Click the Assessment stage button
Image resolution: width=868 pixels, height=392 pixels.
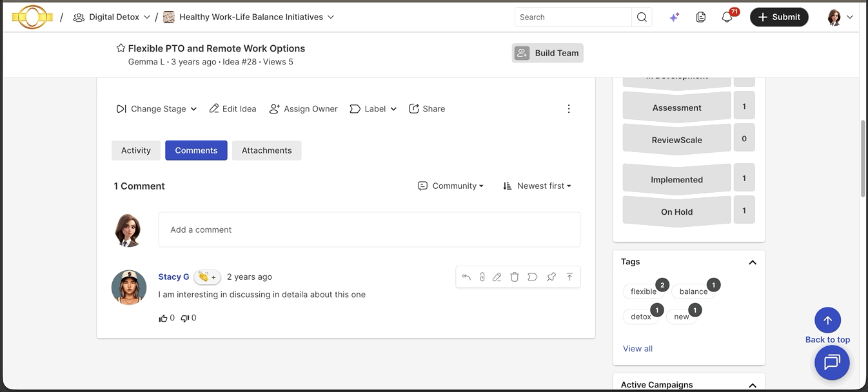coord(676,108)
